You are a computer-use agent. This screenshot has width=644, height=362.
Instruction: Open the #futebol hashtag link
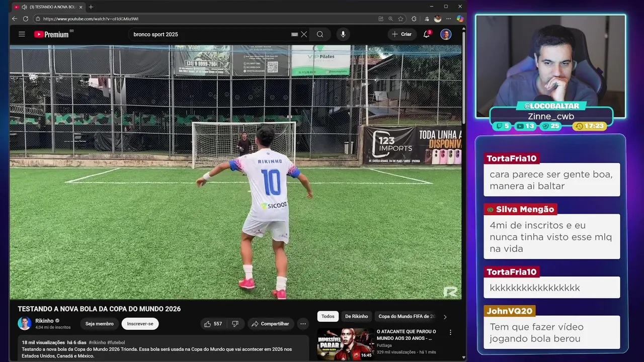116,342
